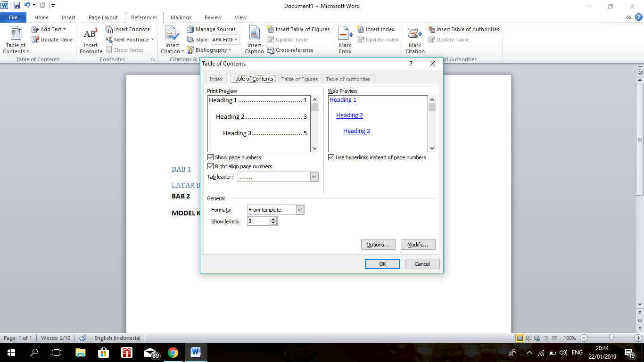The image size is (644, 362).
Task: Click the OK button
Action: 383,264
